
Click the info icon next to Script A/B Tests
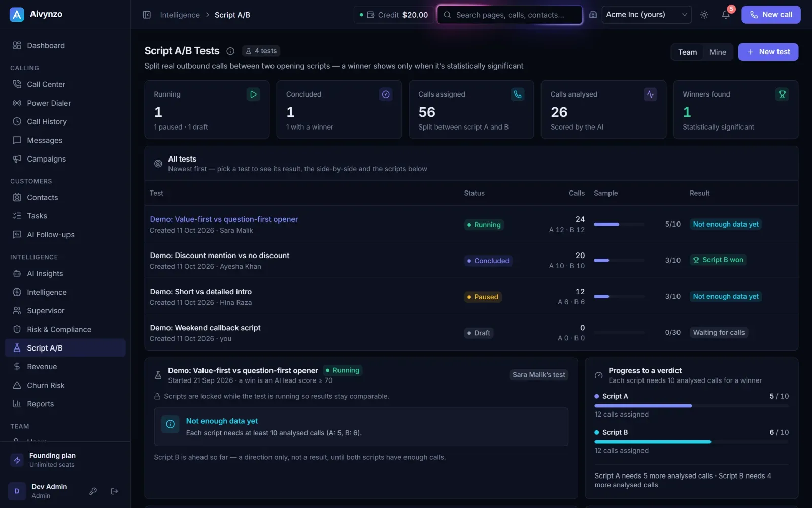230,51
